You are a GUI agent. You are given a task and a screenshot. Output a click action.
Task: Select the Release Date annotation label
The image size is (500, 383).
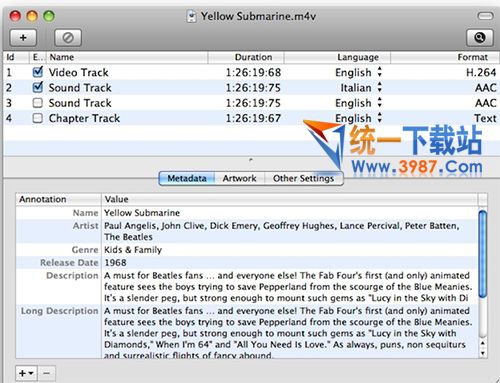(x=69, y=263)
